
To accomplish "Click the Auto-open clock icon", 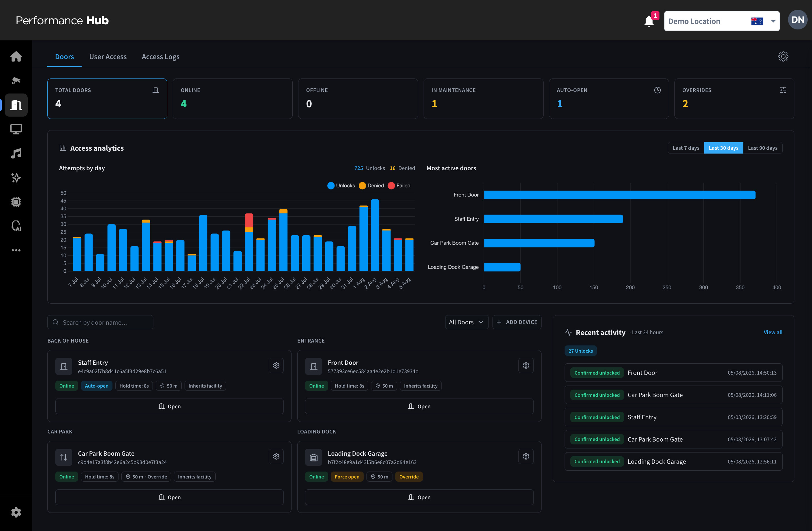I will [657, 90].
